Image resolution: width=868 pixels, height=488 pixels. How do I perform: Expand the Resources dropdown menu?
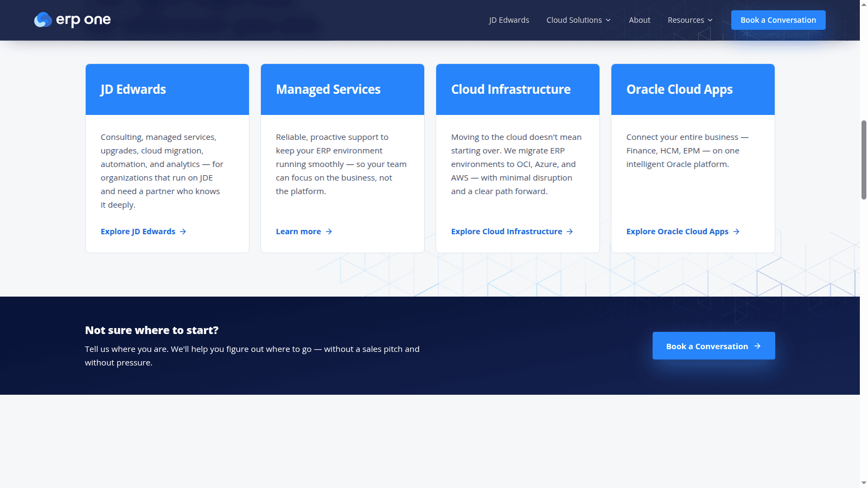click(690, 20)
